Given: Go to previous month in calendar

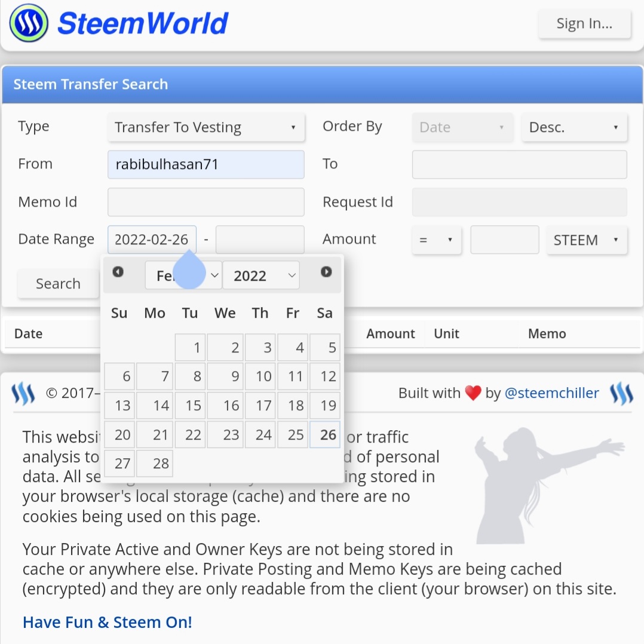Looking at the screenshot, I should [118, 272].
